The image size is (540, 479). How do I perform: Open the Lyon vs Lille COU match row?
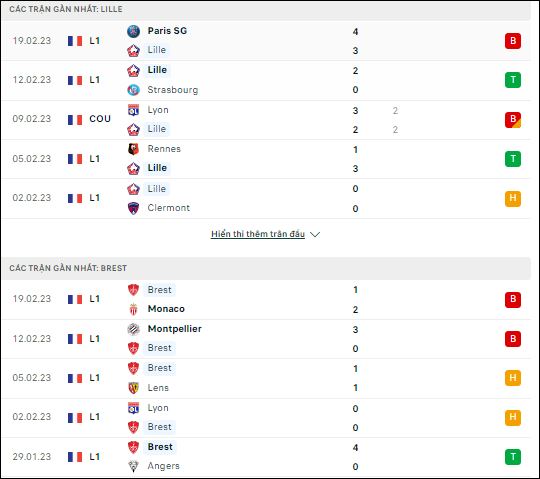pos(266,120)
